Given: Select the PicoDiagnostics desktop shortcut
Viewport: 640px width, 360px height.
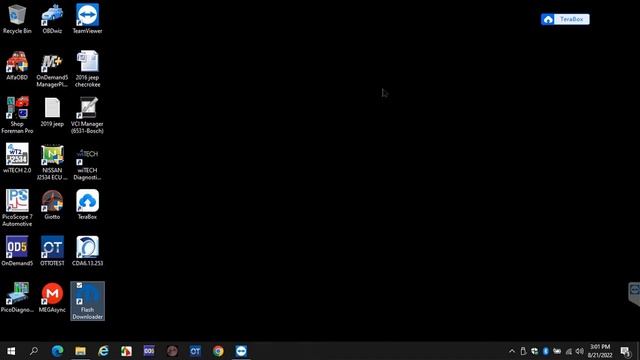Looking at the screenshot, I should pyautogui.click(x=17, y=298).
